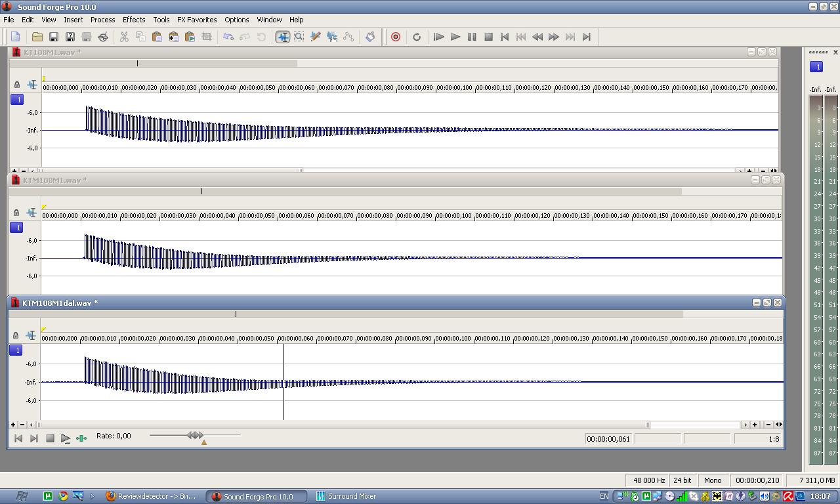Click the Cut scissors icon
The width and height of the screenshot is (840, 504).
pos(124,37)
